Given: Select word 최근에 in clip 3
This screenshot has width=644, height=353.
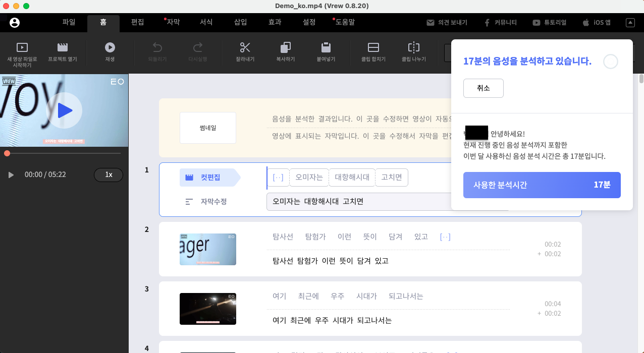Looking at the screenshot, I should pyautogui.click(x=308, y=297).
